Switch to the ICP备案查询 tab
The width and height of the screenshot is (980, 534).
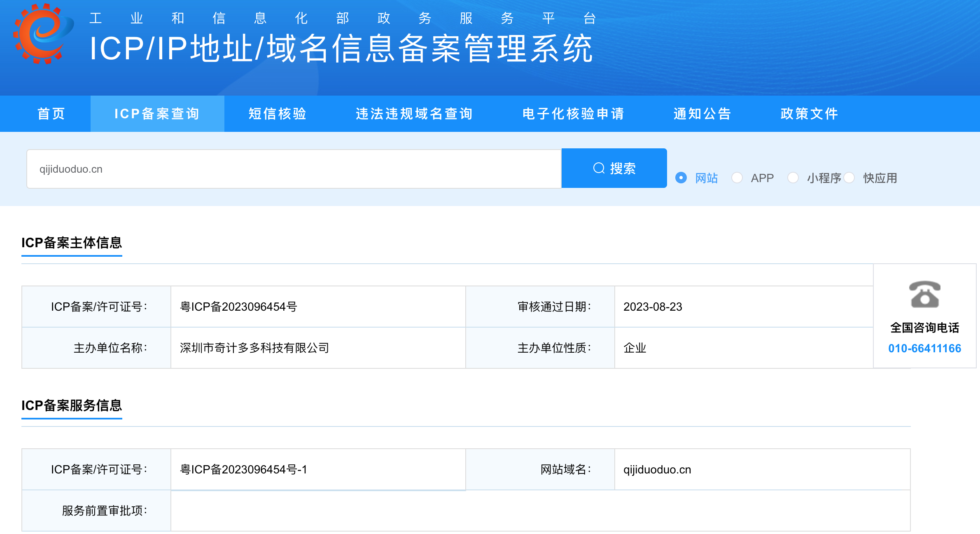coord(157,114)
